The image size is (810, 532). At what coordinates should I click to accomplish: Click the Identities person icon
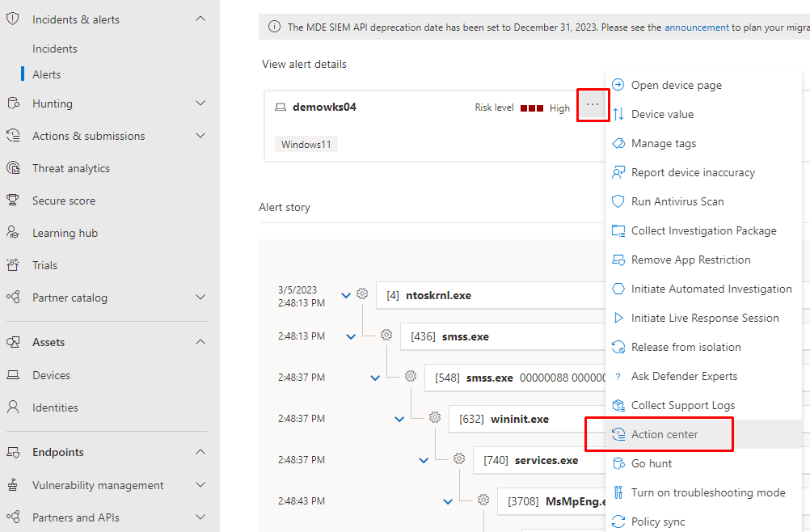point(13,407)
